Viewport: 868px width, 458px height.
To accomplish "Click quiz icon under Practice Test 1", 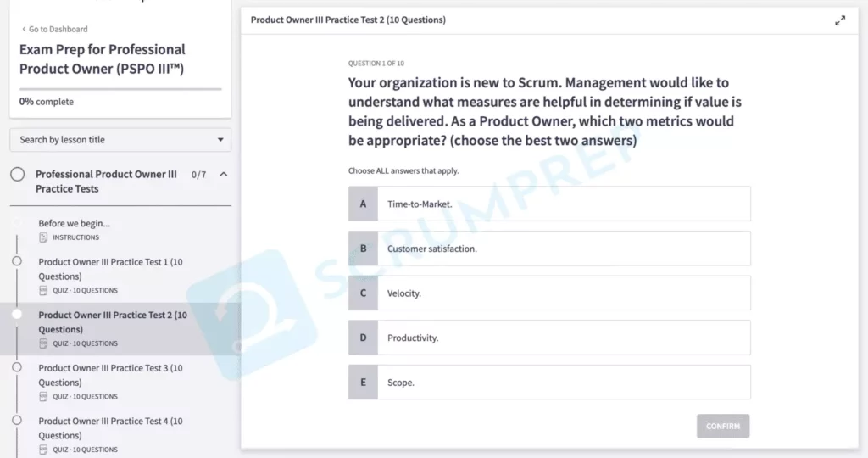I will pyautogui.click(x=43, y=291).
